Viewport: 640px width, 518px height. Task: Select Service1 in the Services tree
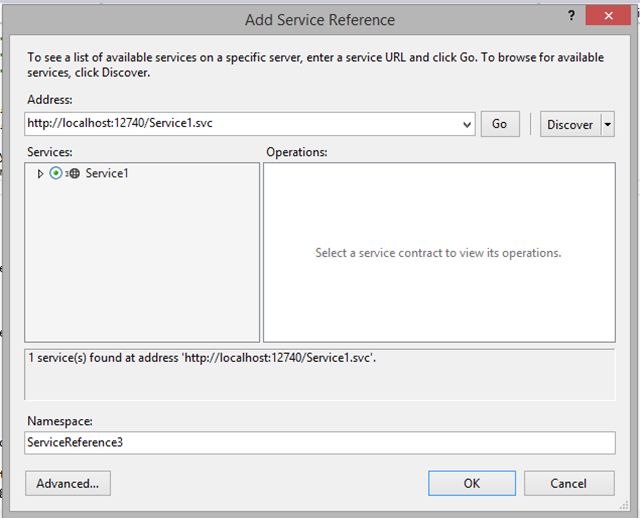pyautogui.click(x=107, y=173)
